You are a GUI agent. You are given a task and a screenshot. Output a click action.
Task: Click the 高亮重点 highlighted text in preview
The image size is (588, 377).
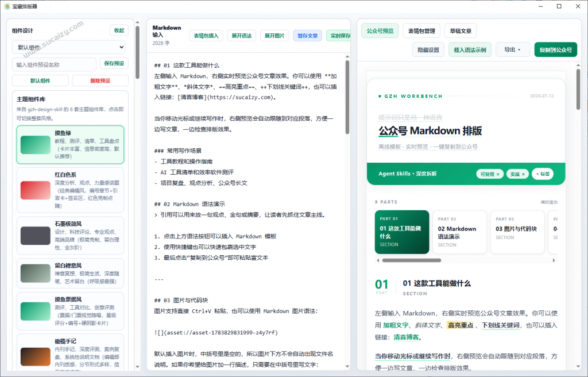pos(460,325)
